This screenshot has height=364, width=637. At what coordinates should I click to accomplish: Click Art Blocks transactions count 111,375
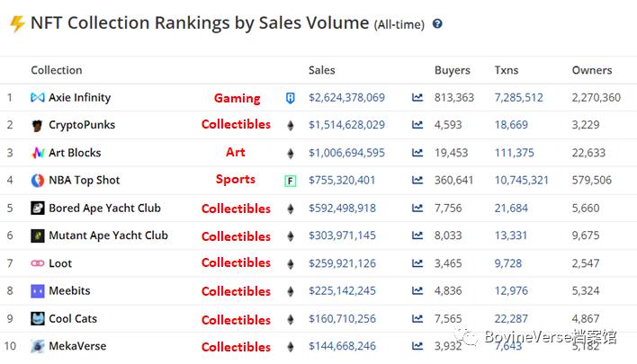pos(514,153)
